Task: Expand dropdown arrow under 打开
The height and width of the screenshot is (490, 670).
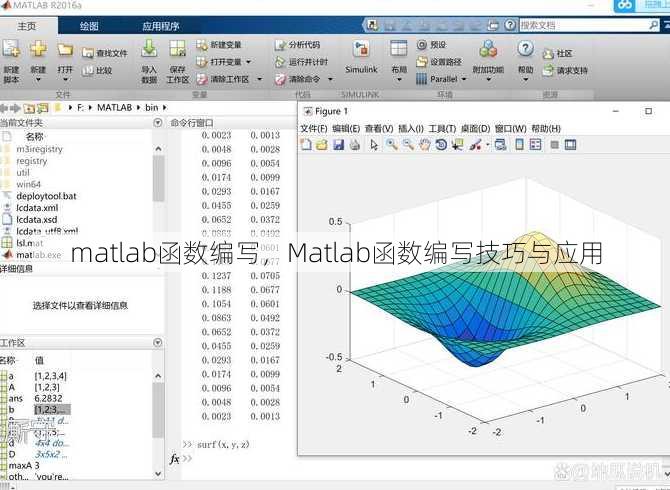Action: (65, 79)
